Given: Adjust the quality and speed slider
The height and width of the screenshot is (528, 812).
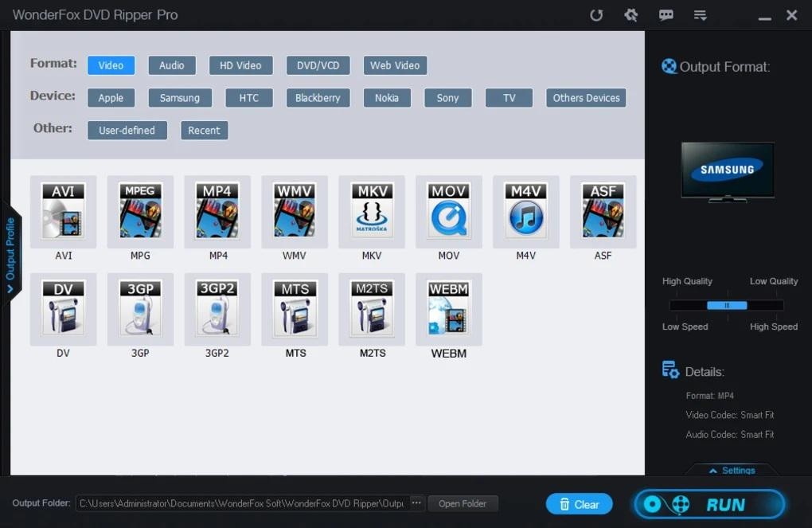Looking at the screenshot, I should point(727,305).
